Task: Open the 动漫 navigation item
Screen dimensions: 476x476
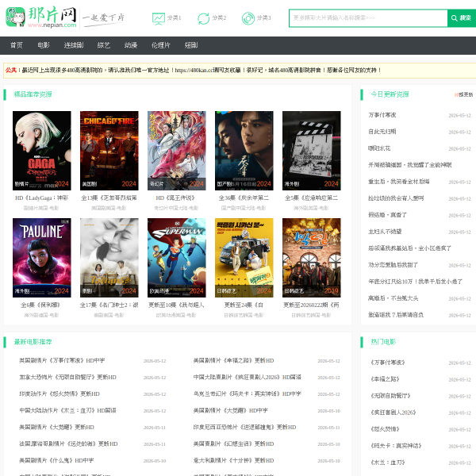Action: [x=131, y=45]
